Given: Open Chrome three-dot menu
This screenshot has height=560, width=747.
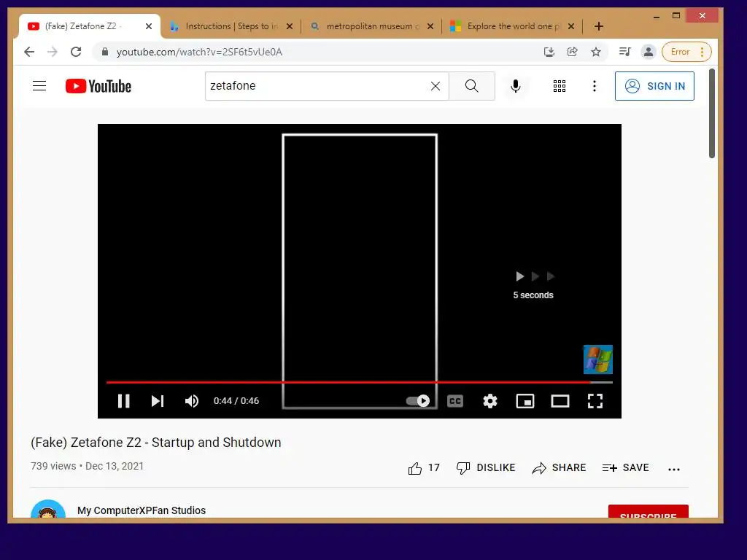Looking at the screenshot, I should pos(703,52).
